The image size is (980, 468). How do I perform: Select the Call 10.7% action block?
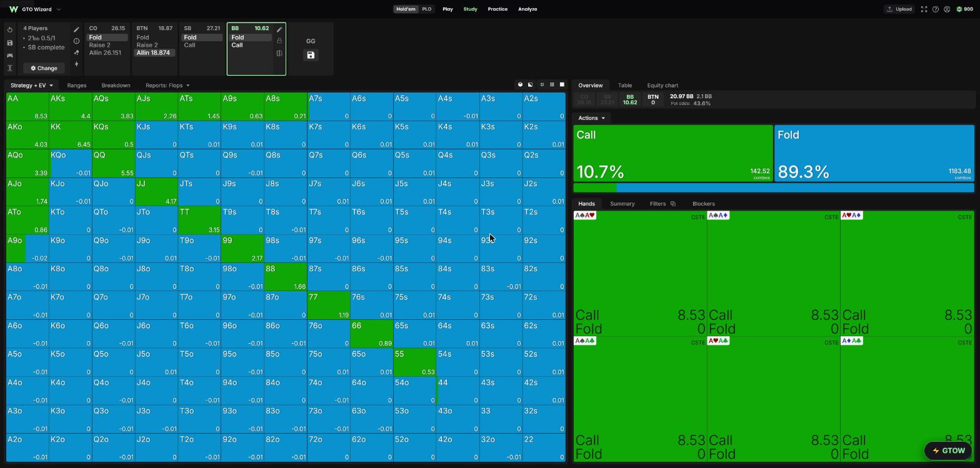[x=673, y=154]
